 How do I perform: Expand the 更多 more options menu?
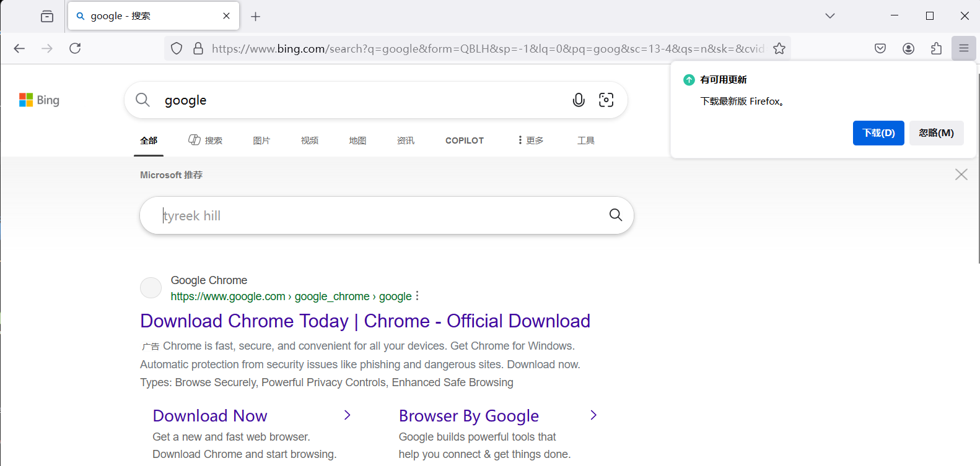(531, 140)
